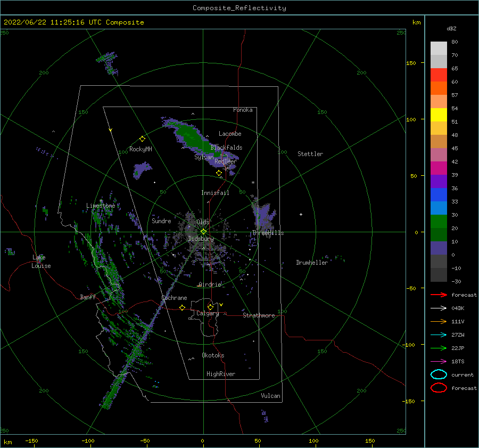Click the RockyMH label

pyautogui.click(x=141, y=149)
